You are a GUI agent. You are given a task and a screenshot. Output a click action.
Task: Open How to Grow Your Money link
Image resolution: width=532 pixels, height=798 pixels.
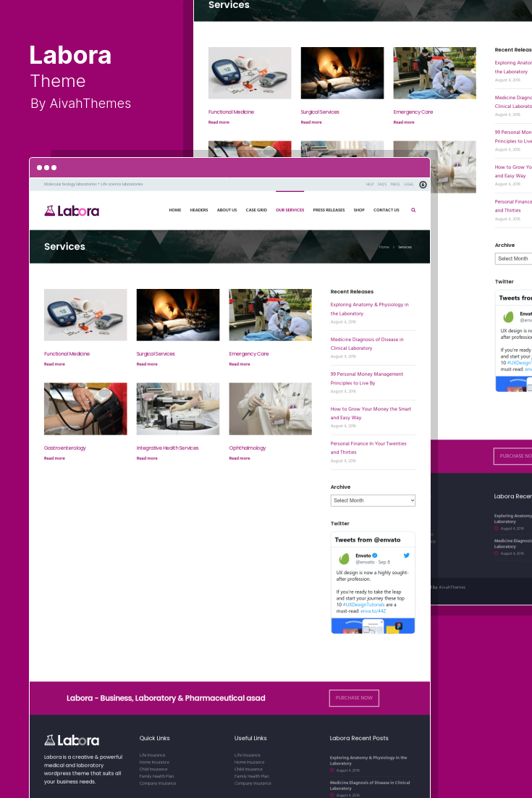click(371, 413)
